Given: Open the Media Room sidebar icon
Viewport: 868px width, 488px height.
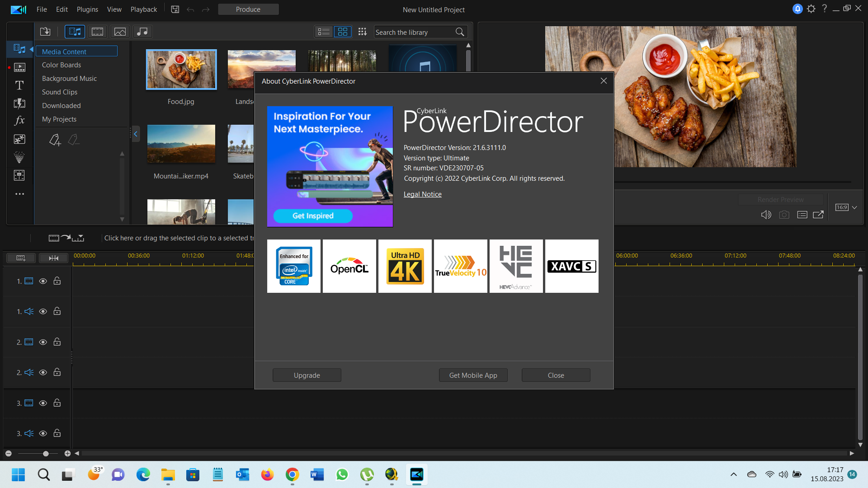Looking at the screenshot, I should pyautogui.click(x=19, y=49).
